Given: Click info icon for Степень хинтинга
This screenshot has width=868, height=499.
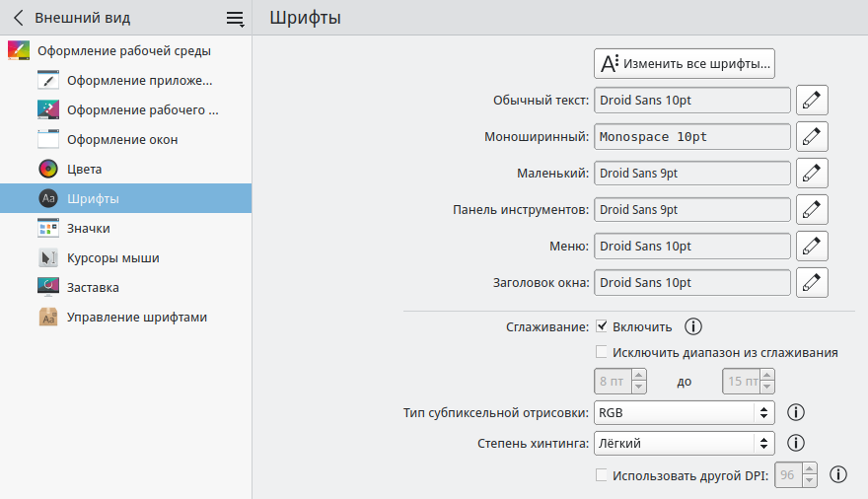Looking at the screenshot, I should [795, 443].
